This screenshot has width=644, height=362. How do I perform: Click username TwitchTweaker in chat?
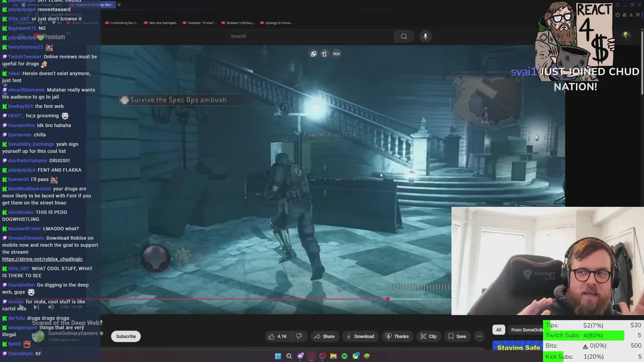coord(25,57)
